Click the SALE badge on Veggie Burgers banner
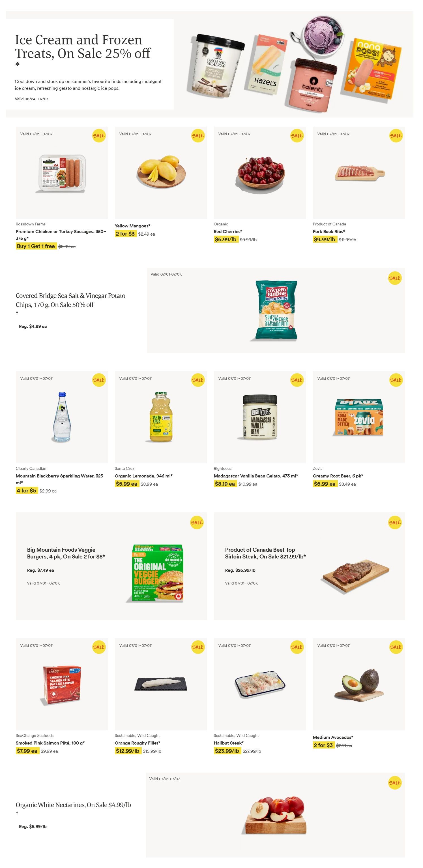 [197, 522]
